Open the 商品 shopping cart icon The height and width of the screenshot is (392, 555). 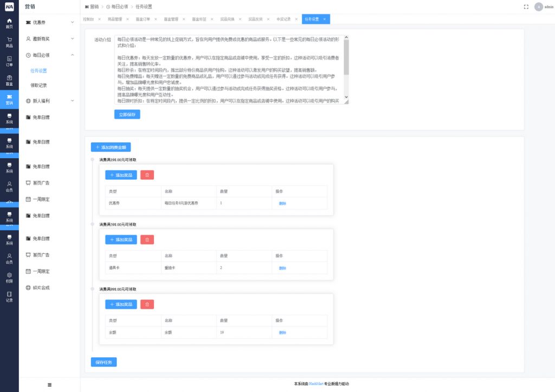click(x=9, y=42)
